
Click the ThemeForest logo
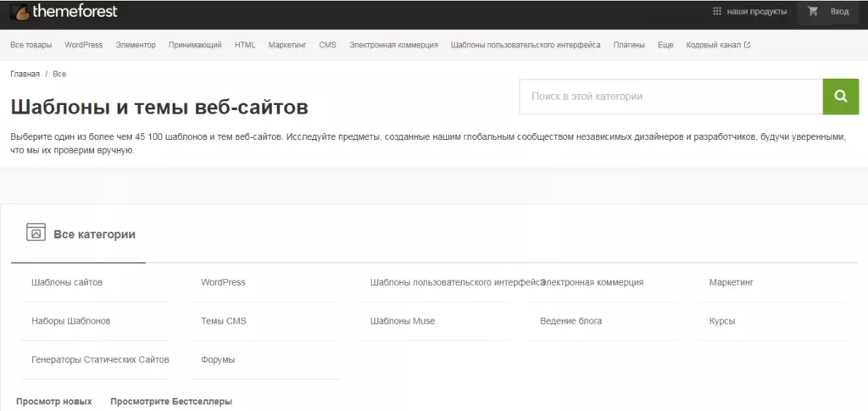[x=64, y=12]
